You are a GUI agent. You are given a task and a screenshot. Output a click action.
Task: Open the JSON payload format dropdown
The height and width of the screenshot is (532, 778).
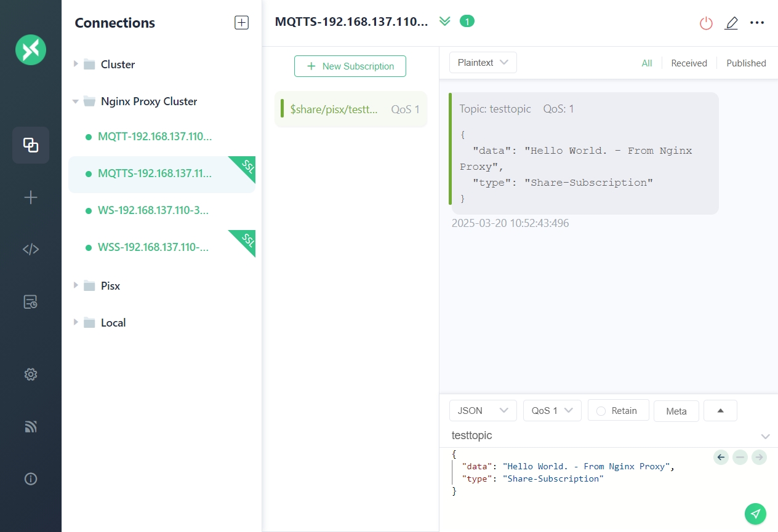point(483,411)
